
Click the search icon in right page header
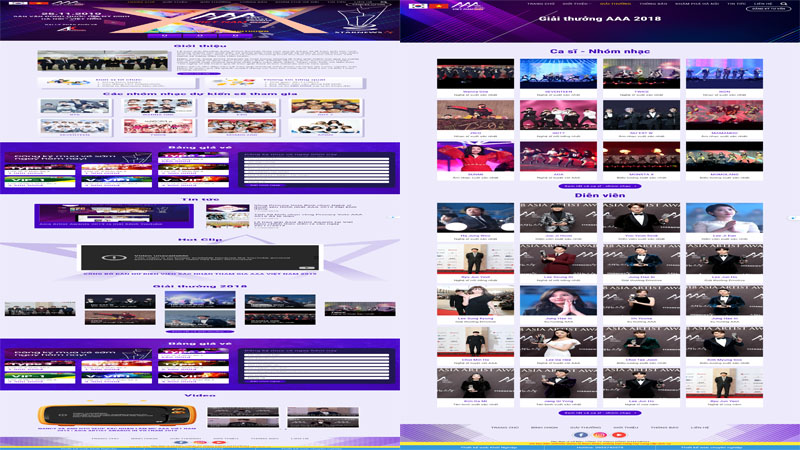[x=784, y=4]
